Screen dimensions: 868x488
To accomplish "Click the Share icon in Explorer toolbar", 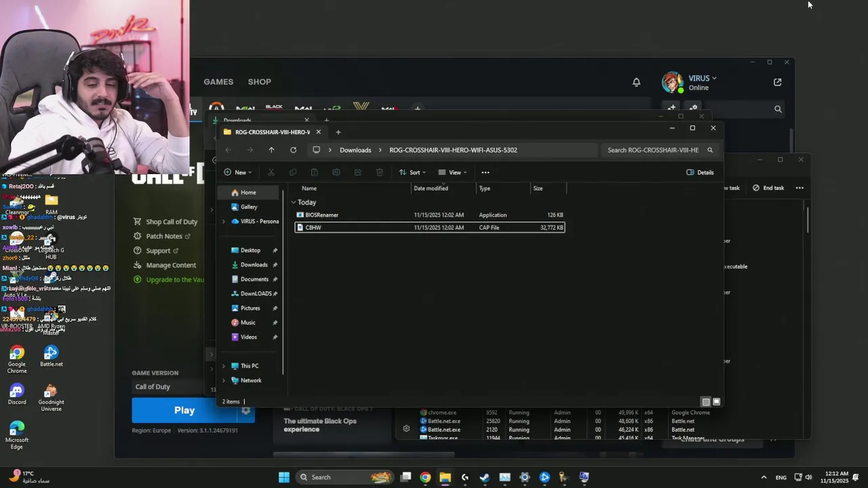I will point(358,172).
